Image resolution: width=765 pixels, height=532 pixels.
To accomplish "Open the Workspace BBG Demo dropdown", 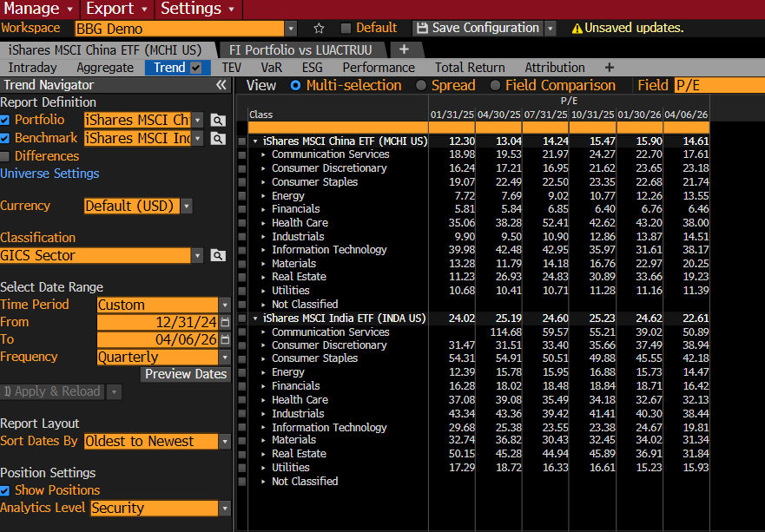I will pyautogui.click(x=291, y=29).
